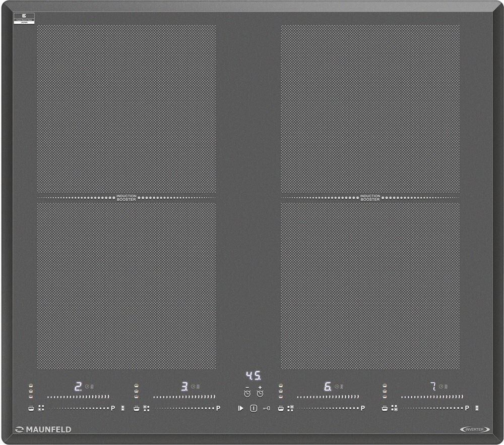Tap the keep-warm pot icon for zone 6
This screenshot has width=504, height=445.
tap(281, 408)
